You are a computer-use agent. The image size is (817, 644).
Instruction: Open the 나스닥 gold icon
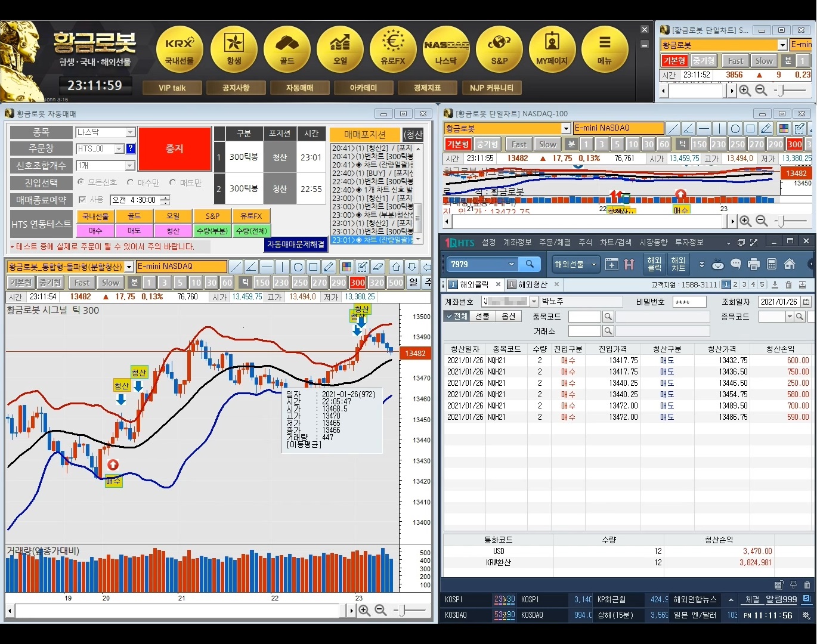pyautogui.click(x=446, y=50)
